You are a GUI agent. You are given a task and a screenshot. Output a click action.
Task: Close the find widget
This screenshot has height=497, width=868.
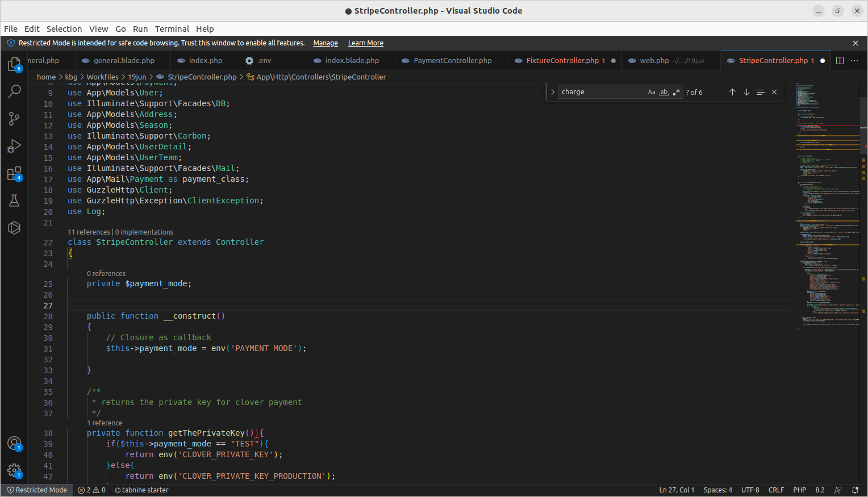(774, 92)
